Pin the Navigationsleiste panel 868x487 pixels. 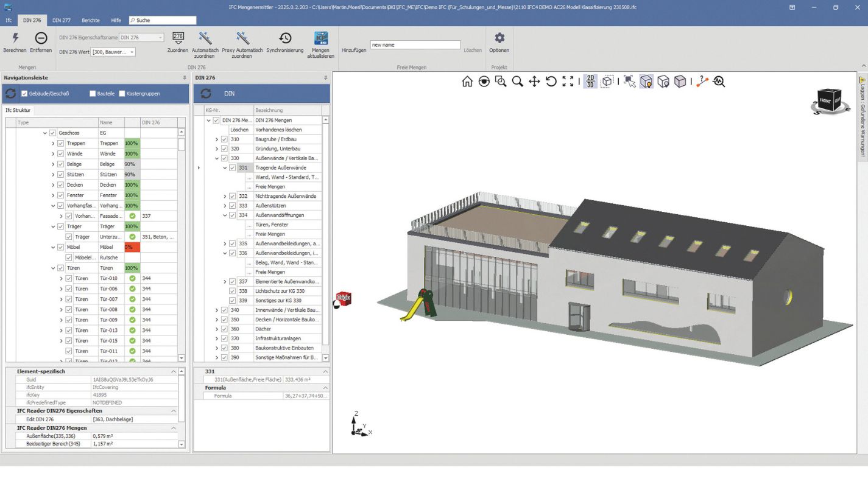[x=185, y=78]
